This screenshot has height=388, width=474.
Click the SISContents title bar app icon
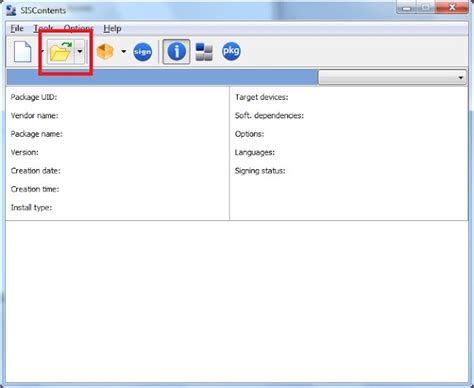tap(11, 10)
